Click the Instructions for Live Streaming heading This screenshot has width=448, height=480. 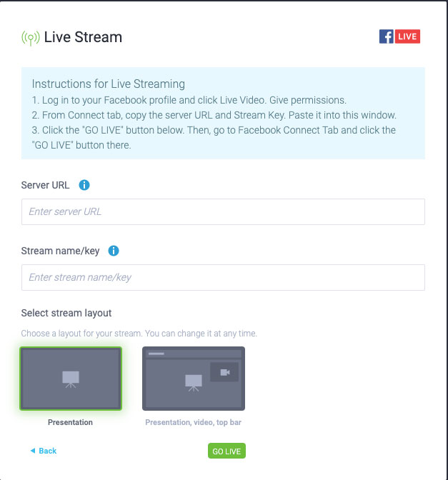(109, 84)
